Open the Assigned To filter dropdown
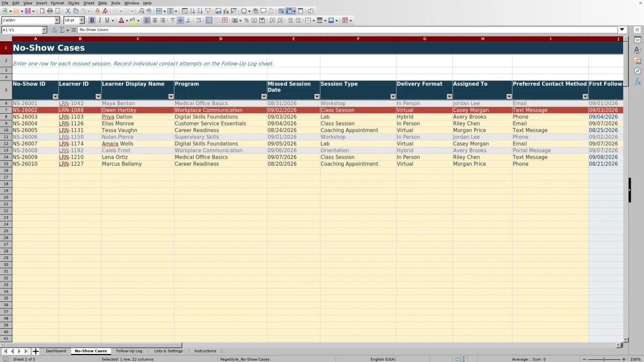Screen dimensions: 644x362 509,97
